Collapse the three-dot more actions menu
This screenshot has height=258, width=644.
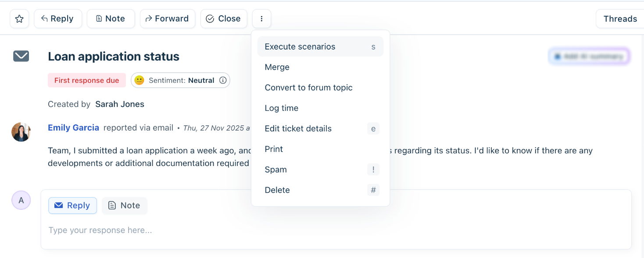pos(261,19)
